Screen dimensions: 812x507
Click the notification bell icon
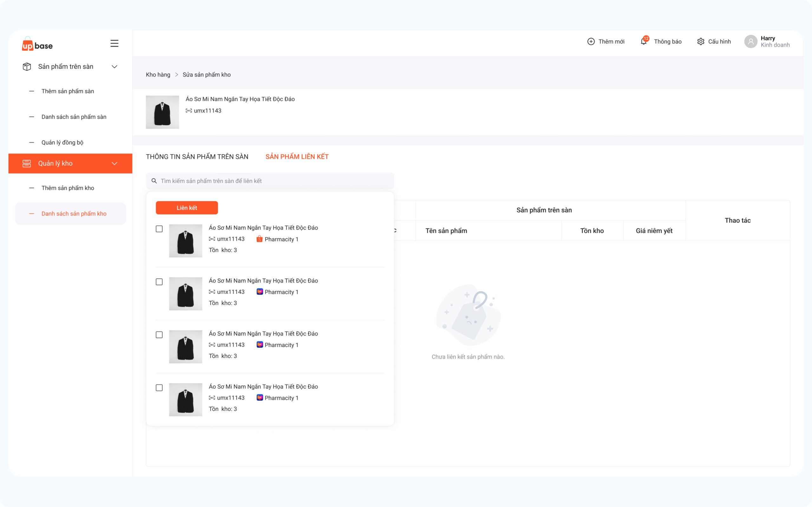pos(643,41)
